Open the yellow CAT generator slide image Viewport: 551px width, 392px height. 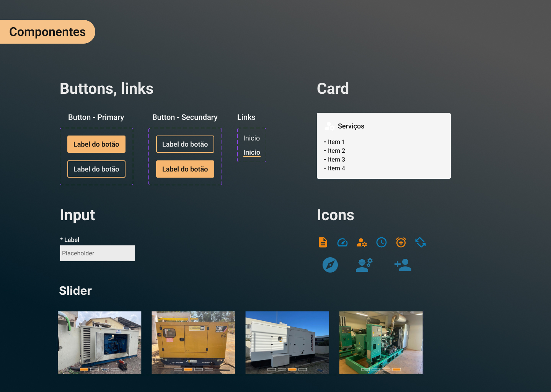point(193,343)
